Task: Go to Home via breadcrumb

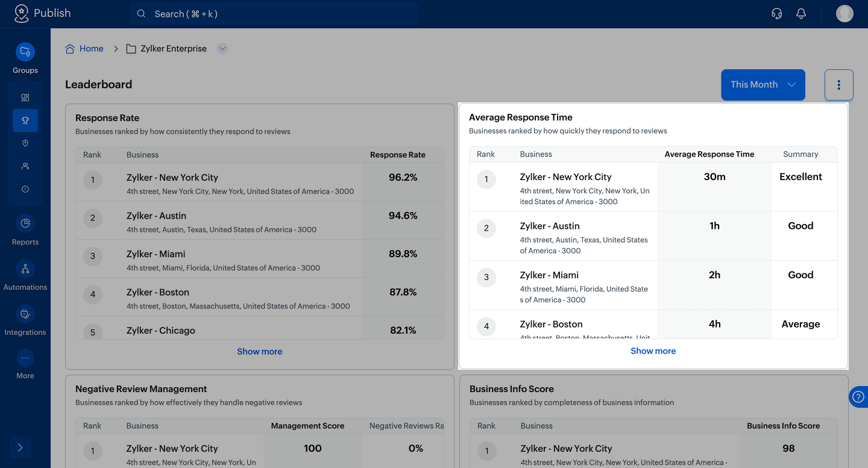Action: [x=91, y=49]
